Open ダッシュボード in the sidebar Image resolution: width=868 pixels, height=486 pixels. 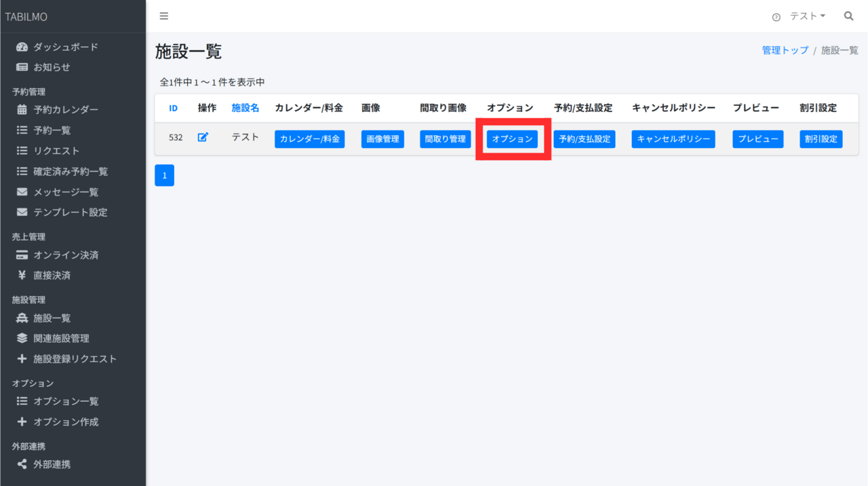point(65,47)
